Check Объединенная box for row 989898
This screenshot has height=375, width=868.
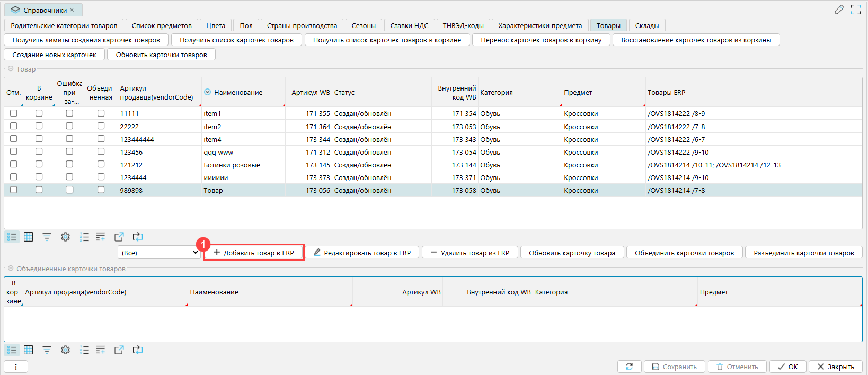point(101,190)
